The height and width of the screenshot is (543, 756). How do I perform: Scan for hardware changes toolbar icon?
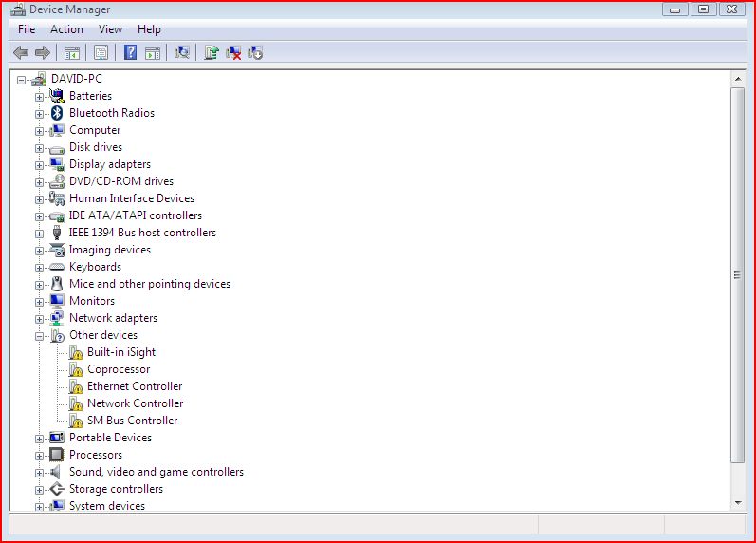pyautogui.click(x=182, y=52)
